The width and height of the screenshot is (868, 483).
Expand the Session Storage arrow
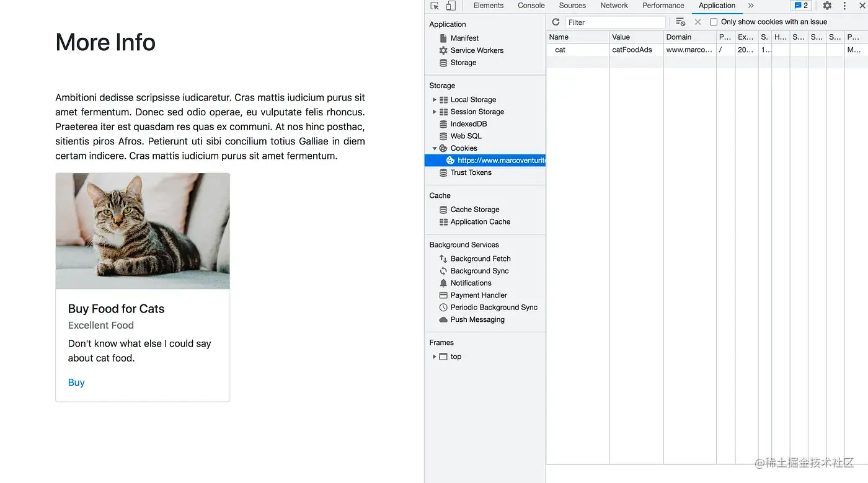tap(434, 112)
